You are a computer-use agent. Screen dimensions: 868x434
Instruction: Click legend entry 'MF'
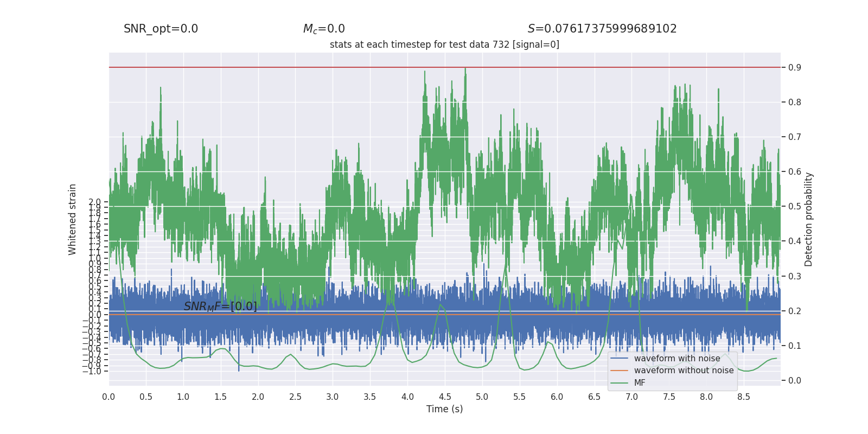pyautogui.click(x=640, y=383)
